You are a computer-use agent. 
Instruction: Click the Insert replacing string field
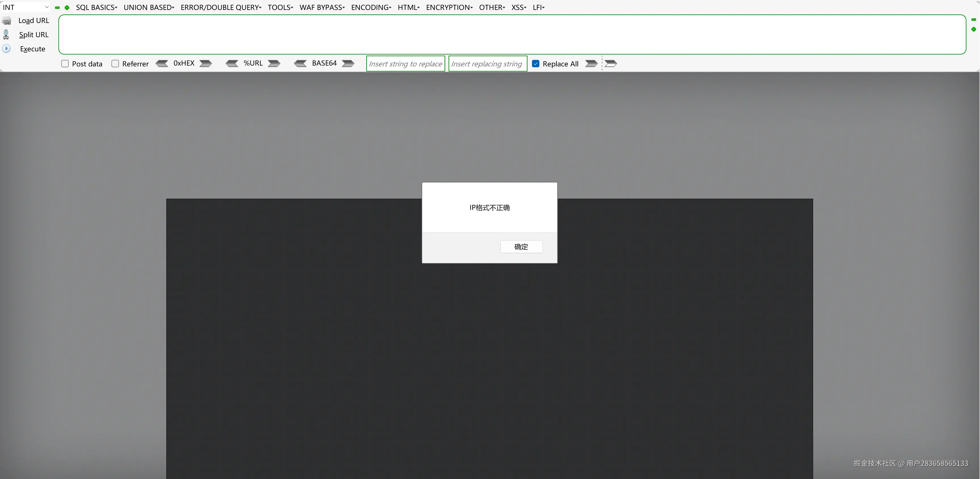click(487, 63)
